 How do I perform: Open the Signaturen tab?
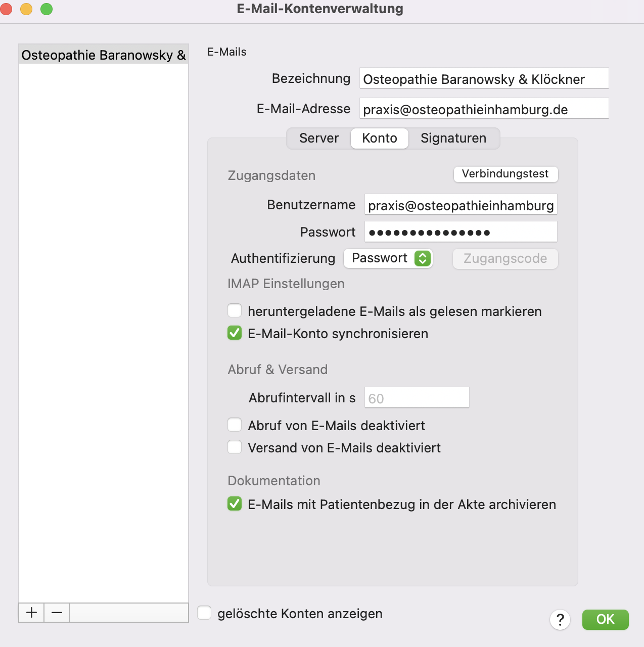coord(453,138)
